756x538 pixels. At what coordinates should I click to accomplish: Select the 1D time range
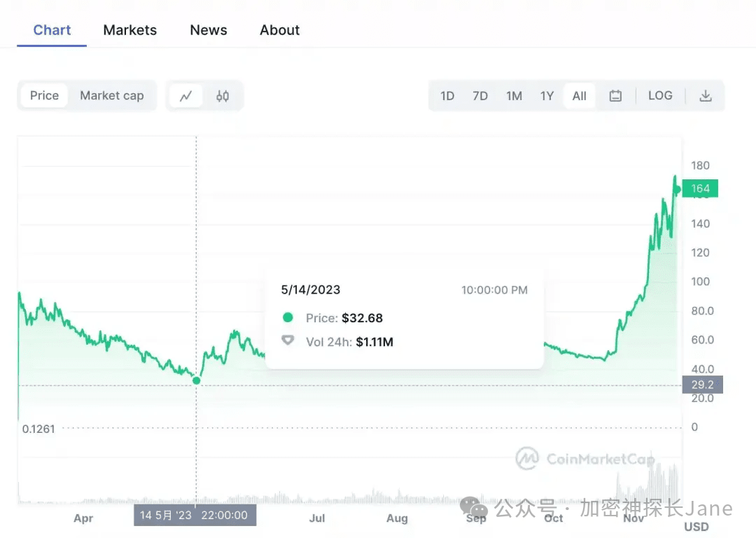447,95
